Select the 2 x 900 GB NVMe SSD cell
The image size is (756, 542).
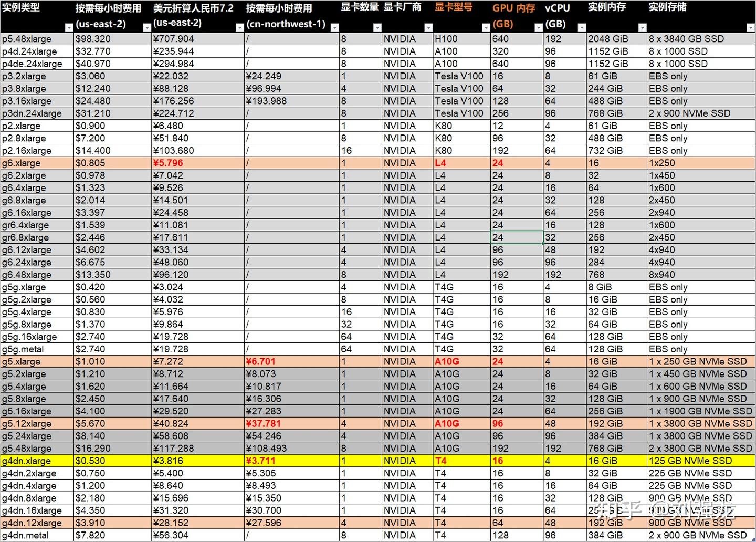click(701, 536)
